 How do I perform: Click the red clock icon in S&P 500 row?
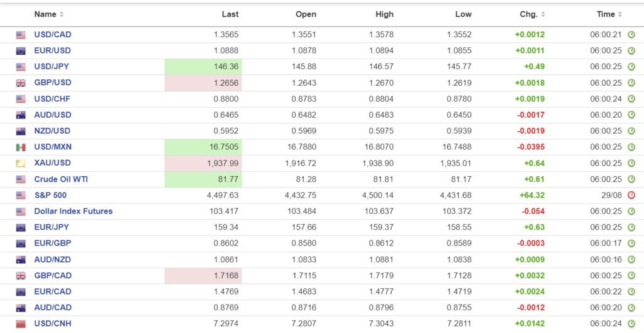point(631,195)
